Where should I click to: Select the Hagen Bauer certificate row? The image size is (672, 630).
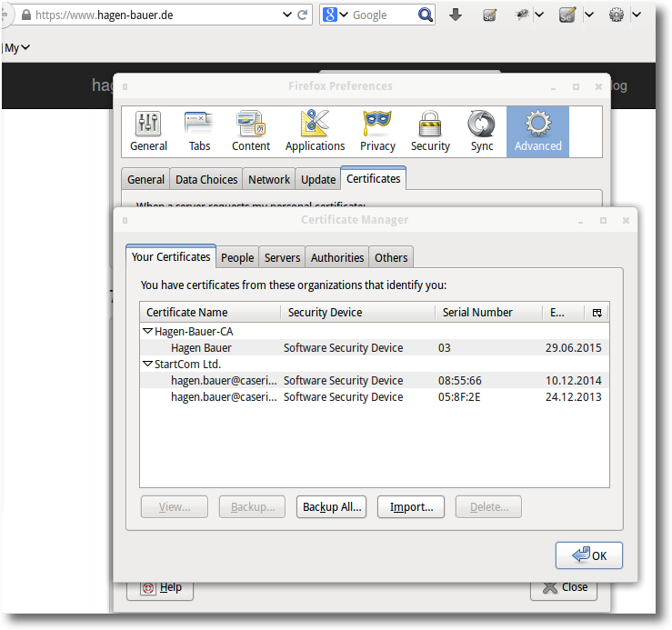[374, 347]
